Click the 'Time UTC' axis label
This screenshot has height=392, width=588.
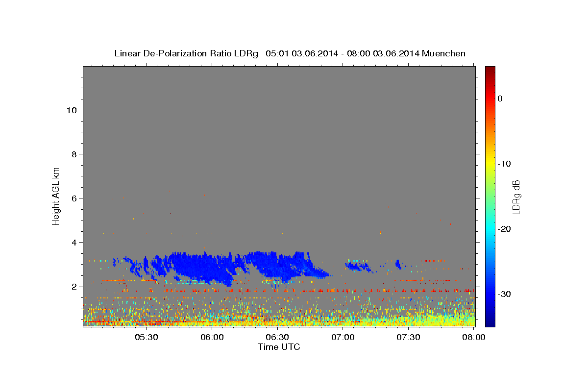point(279,347)
